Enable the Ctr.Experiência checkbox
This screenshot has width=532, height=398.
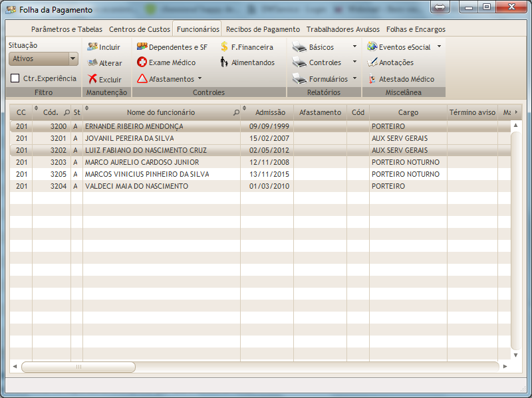pos(15,78)
